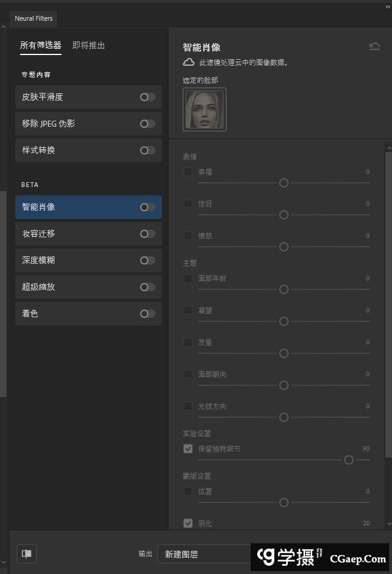Click the preview original toggle icon

(27, 553)
